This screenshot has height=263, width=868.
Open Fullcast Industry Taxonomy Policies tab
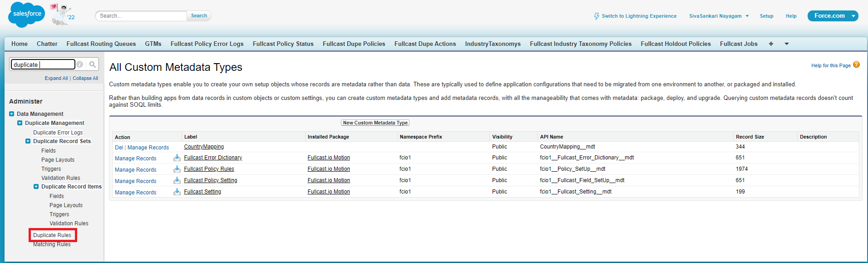581,44
